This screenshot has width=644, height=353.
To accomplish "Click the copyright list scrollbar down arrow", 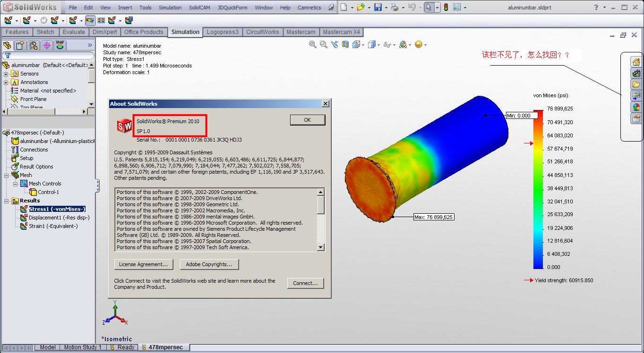I will (321, 247).
